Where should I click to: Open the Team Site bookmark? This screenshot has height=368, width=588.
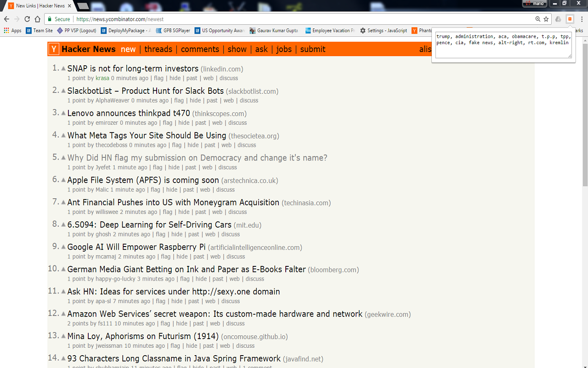click(40, 30)
